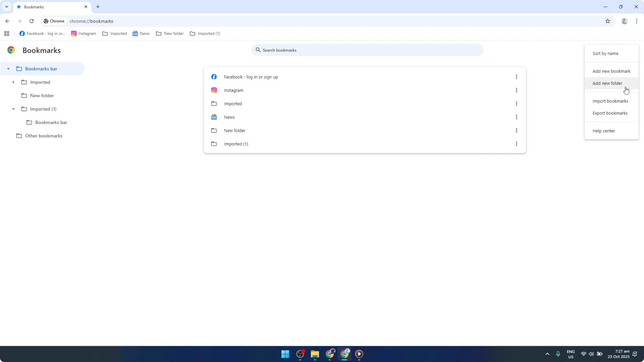The image size is (644, 362).
Task: Open Help center from menu
Action: pos(611,131)
